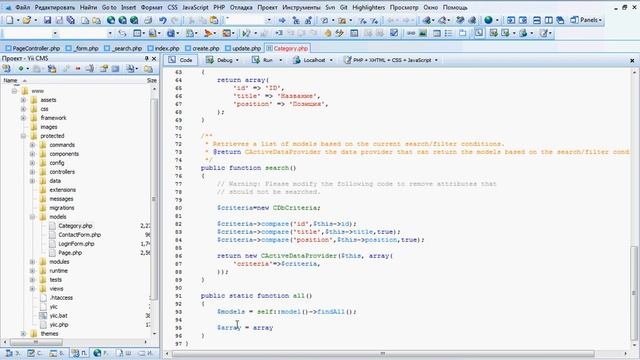The width and height of the screenshot is (640, 360).
Task: Switch to _form.php tab
Action: coord(82,48)
